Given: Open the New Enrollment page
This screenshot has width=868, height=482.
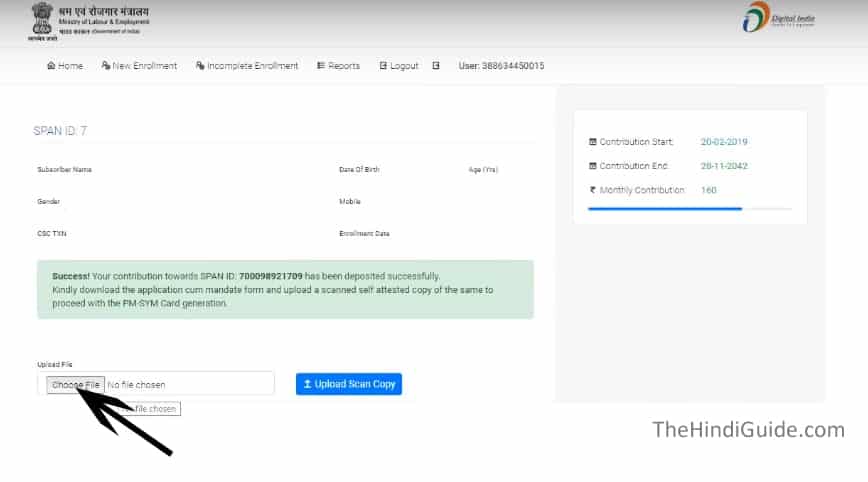Looking at the screenshot, I should (x=144, y=66).
